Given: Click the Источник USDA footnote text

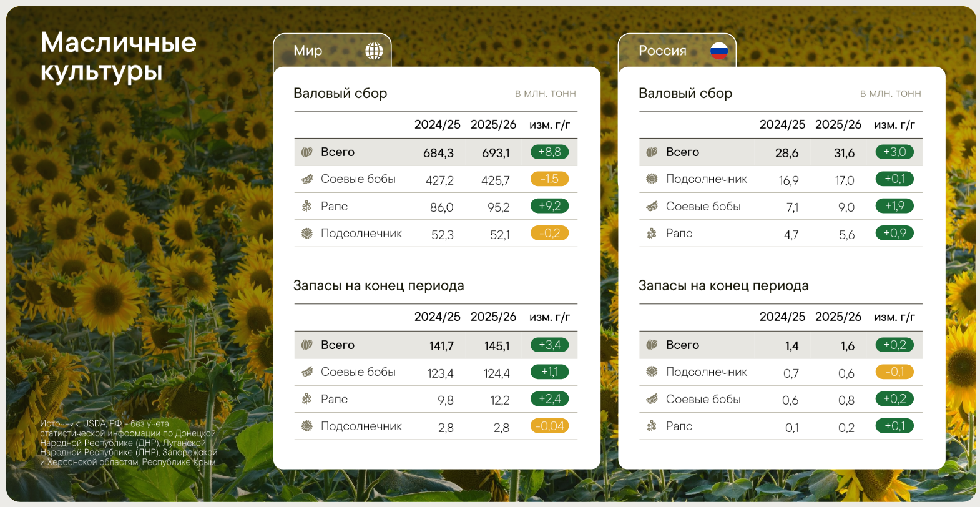Looking at the screenshot, I should 128,443.
